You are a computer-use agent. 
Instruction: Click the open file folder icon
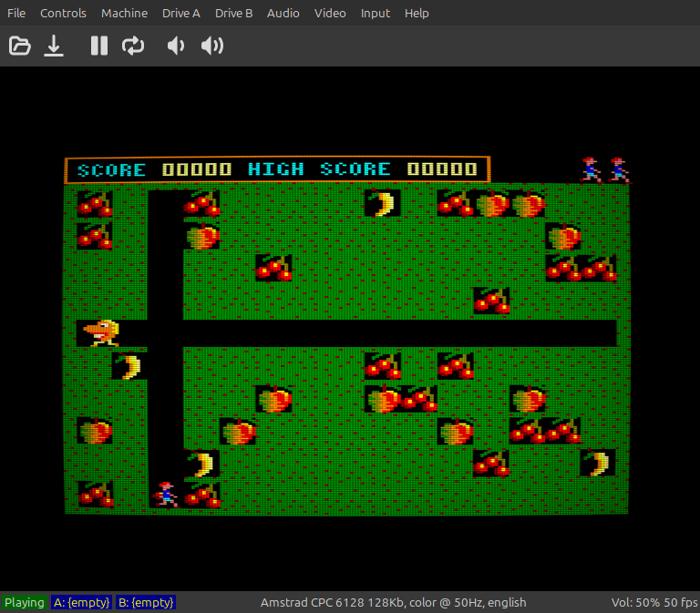pos(20,46)
